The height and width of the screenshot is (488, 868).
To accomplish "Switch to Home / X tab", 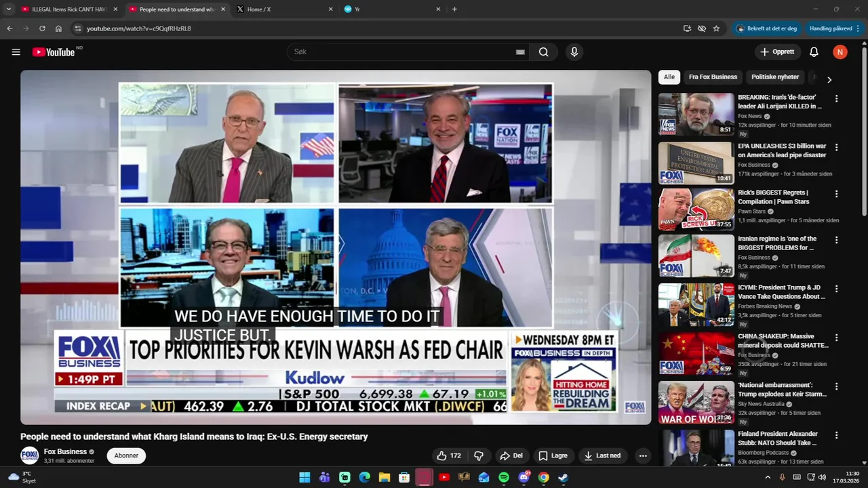I will [285, 9].
